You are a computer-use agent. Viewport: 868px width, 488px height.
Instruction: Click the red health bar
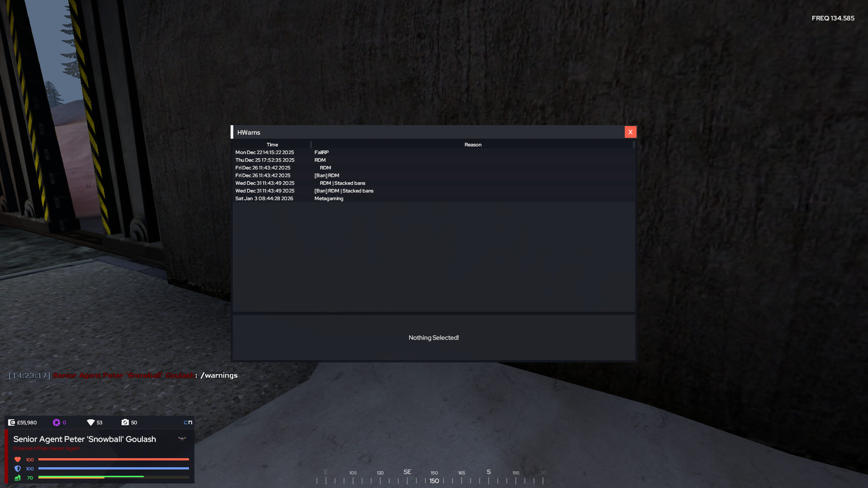[x=113, y=460]
